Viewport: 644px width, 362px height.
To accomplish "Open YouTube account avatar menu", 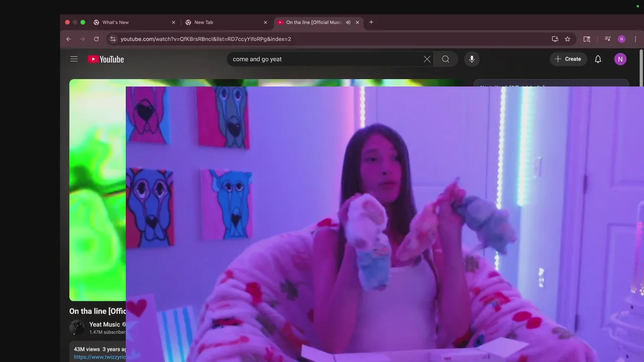I will (x=620, y=59).
